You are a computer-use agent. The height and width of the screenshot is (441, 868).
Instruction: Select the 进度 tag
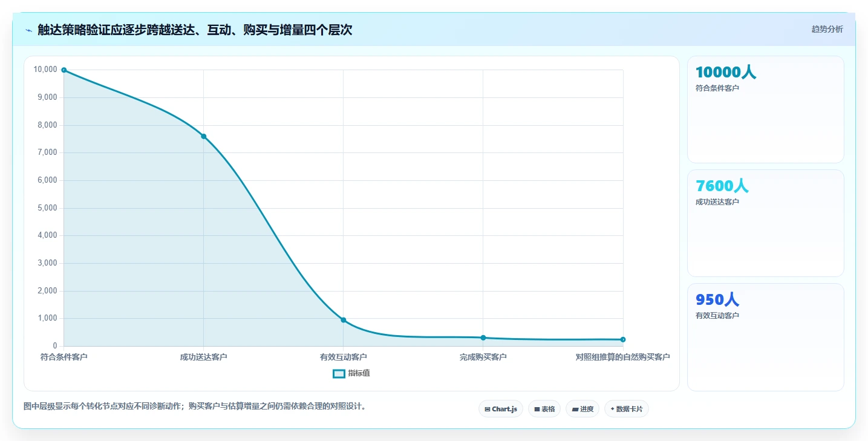(582, 409)
